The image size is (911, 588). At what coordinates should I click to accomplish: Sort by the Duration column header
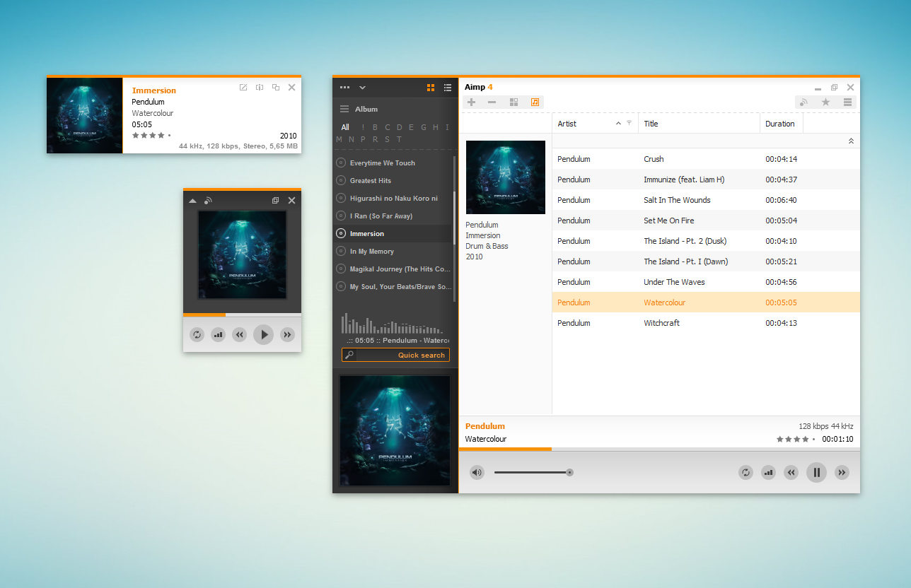(782, 124)
